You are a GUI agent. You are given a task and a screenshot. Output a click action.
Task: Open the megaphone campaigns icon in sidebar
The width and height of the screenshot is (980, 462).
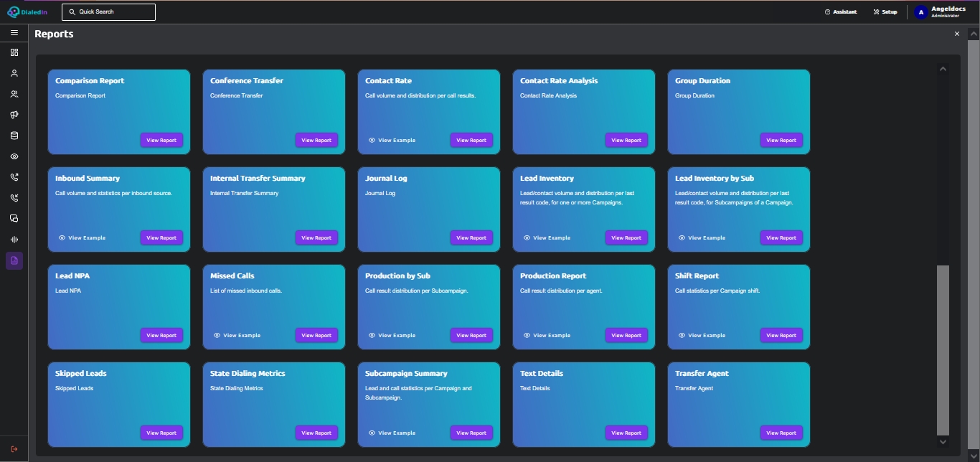pyautogui.click(x=14, y=115)
